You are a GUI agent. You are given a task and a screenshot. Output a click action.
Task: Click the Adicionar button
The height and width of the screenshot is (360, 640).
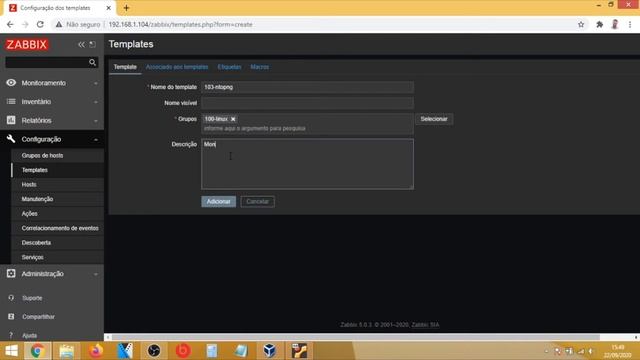pyautogui.click(x=218, y=202)
